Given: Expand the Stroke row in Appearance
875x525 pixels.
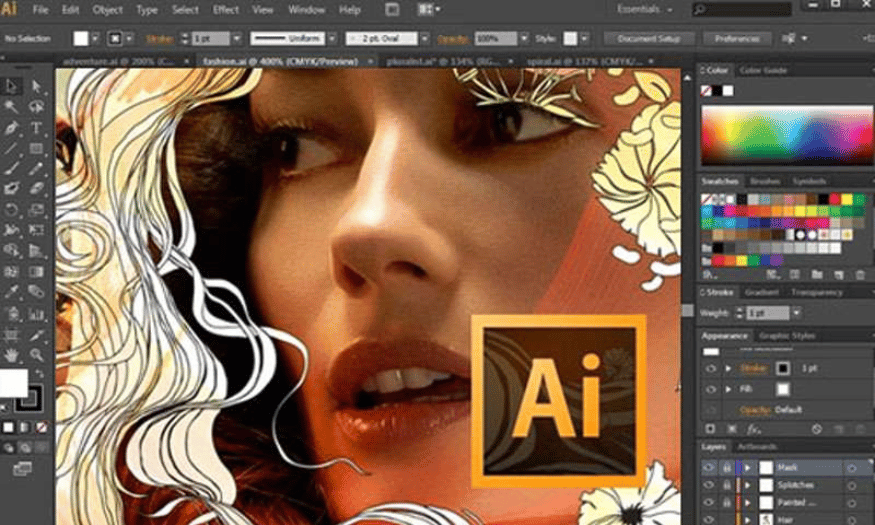Looking at the screenshot, I should tap(728, 368).
